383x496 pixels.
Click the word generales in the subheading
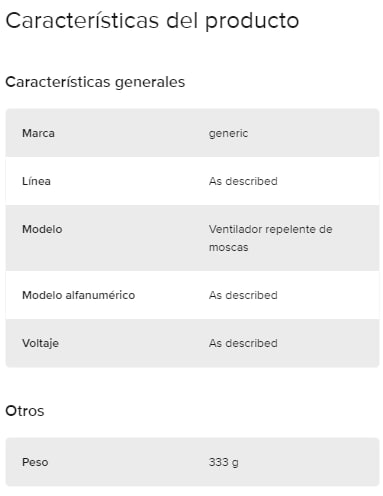pyautogui.click(x=150, y=83)
